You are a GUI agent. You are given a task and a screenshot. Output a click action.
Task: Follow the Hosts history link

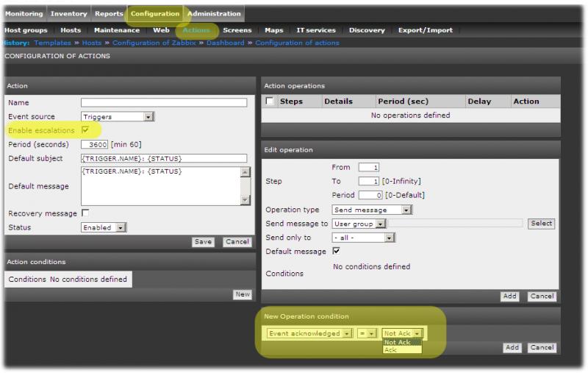tap(92, 43)
